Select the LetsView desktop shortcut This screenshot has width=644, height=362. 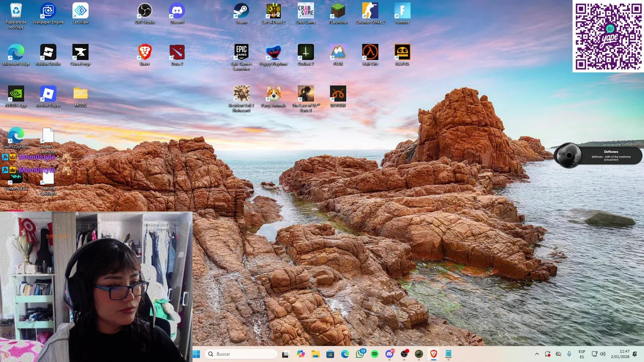80,14
